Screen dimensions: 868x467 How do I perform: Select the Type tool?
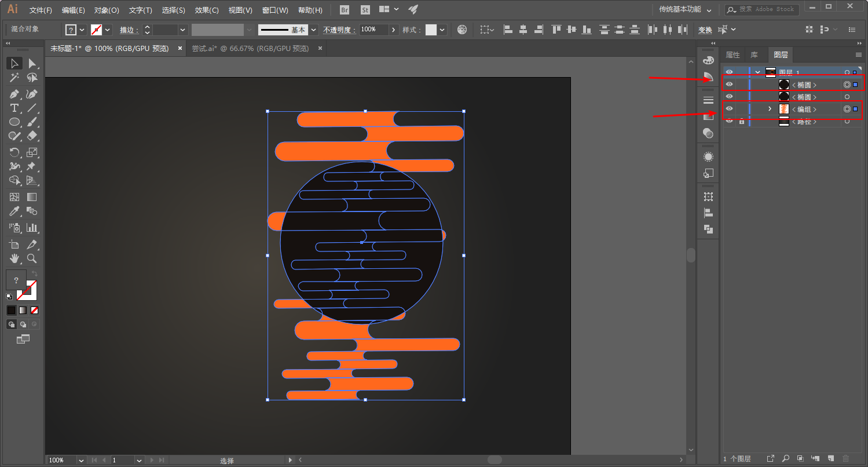pos(14,108)
